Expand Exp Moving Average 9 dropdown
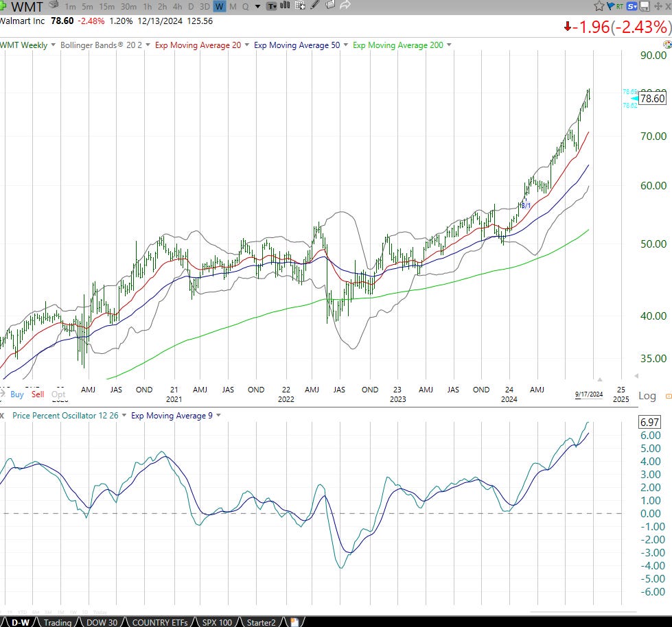Viewport: 672px width, 627px height. 218,415
